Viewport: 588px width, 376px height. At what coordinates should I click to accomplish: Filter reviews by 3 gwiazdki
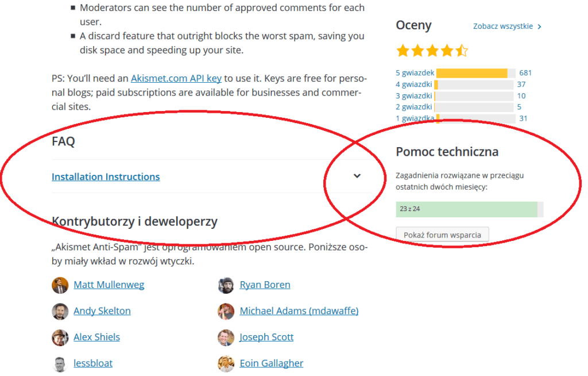[413, 96]
